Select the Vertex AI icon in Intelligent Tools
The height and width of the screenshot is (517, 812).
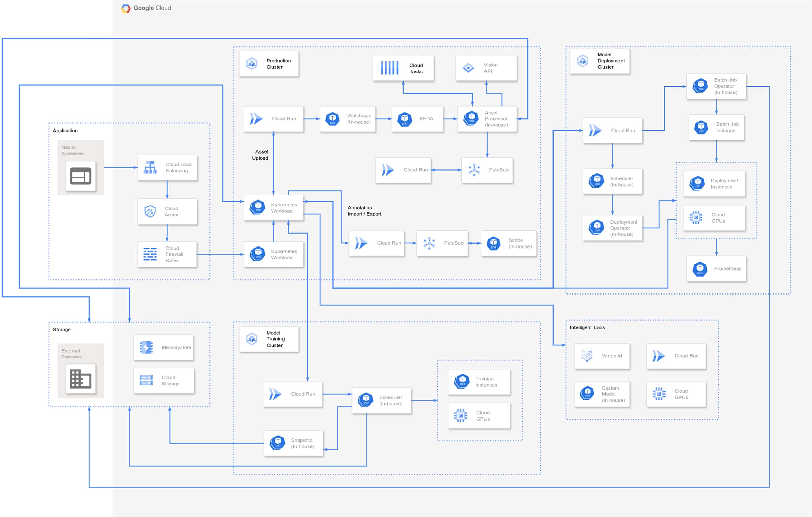(588, 356)
